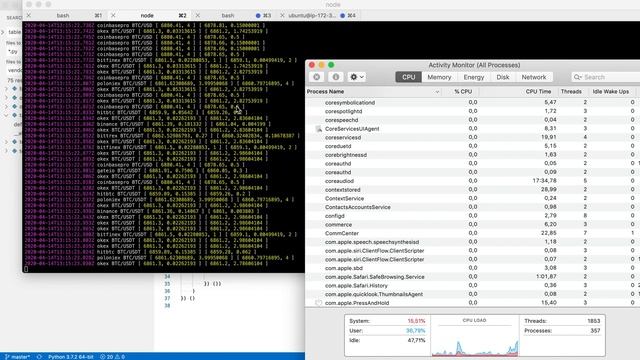This screenshot has height=360, width=640.
Task: Click the sort chevron in the Process Name header
Action: (x=437, y=92)
